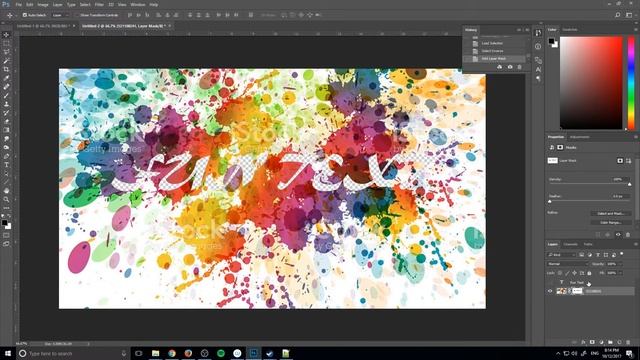Select the Add Layer Mask history state
This screenshot has width=640, height=360.
click(x=494, y=59)
